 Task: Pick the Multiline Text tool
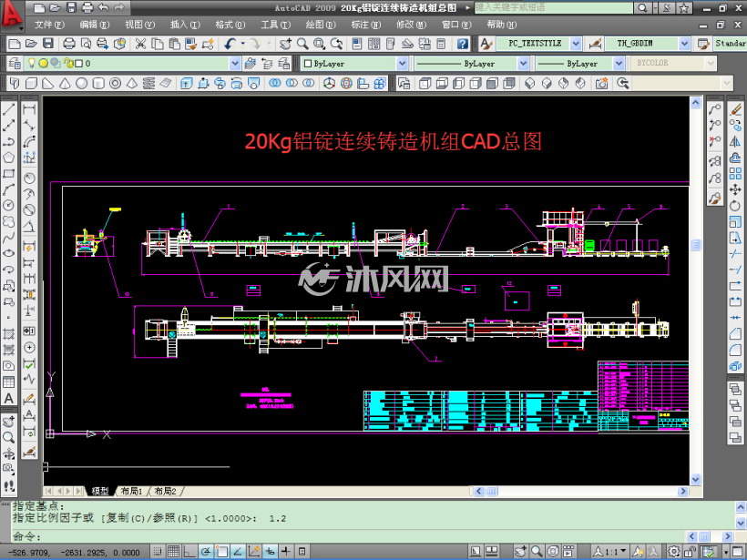(x=8, y=399)
